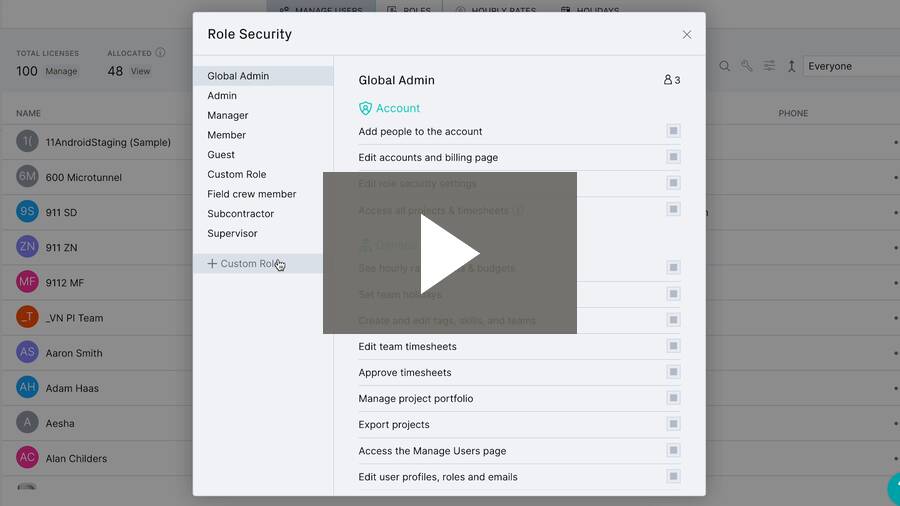Click Manage link under total licenses

pos(61,71)
